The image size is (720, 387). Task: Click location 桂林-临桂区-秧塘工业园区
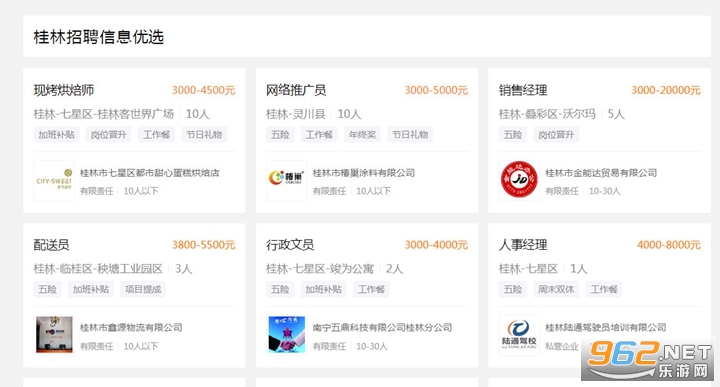98,269
